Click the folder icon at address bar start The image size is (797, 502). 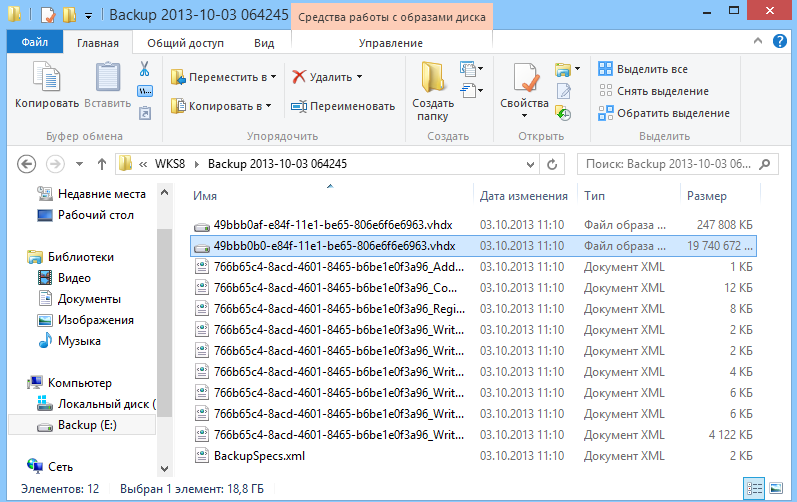[126, 164]
